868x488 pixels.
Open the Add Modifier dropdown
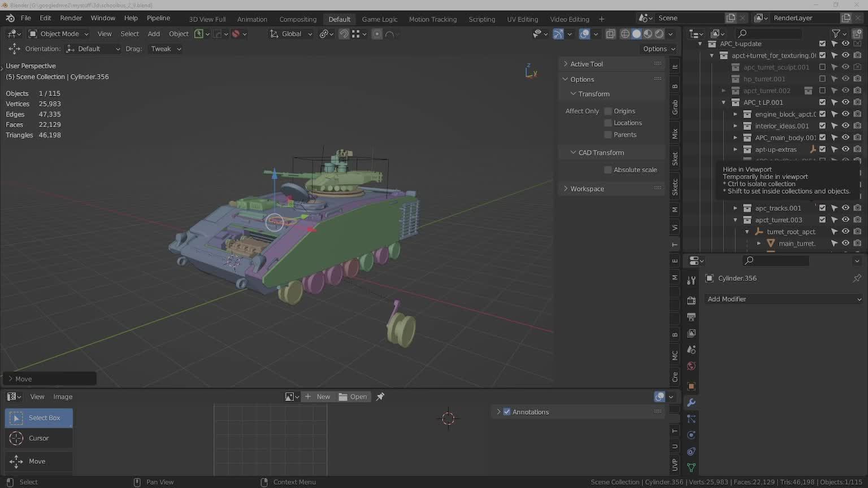(784, 299)
